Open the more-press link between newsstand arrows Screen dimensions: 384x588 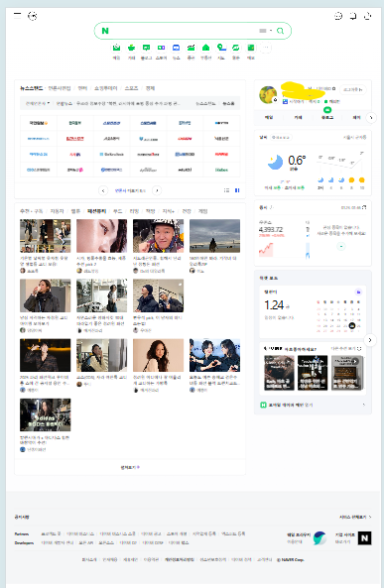(130, 190)
